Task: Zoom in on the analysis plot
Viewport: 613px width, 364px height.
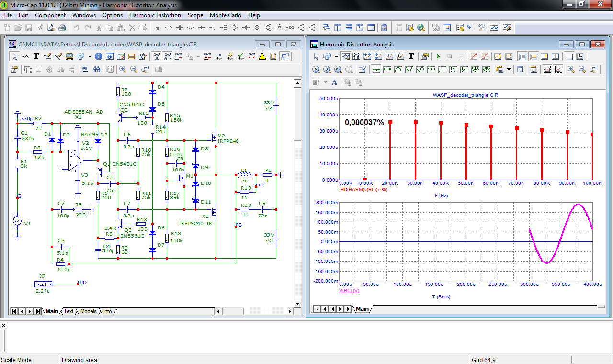Action: (571, 69)
